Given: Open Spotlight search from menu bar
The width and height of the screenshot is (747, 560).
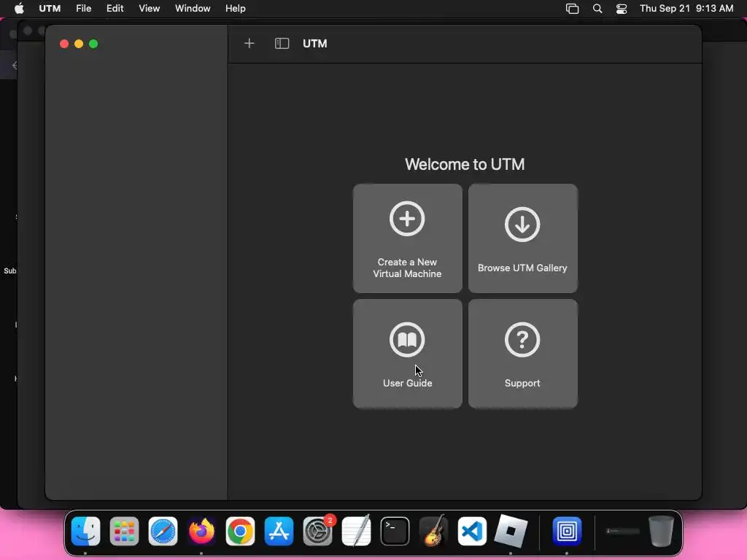Looking at the screenshot, I should pos(597,9).
